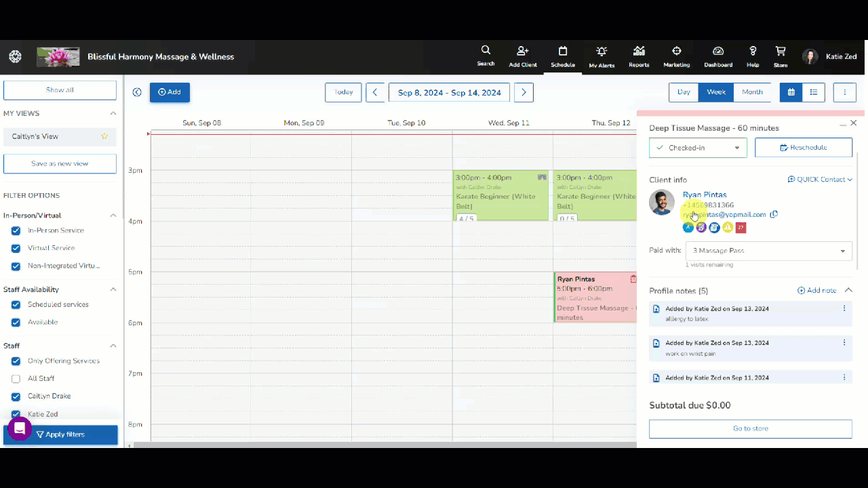Open the chat widget bubble
Screen dimensions: 868x488
(x=20, y=428)
